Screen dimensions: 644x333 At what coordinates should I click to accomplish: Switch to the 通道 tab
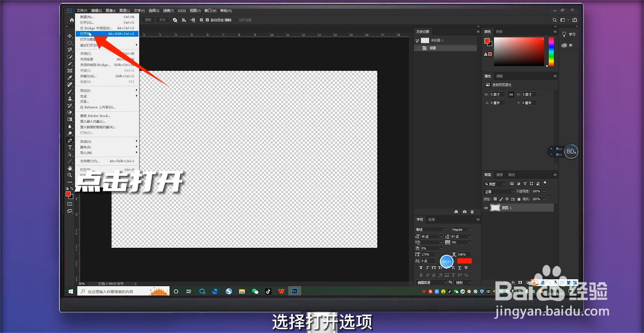coord(499,175)
